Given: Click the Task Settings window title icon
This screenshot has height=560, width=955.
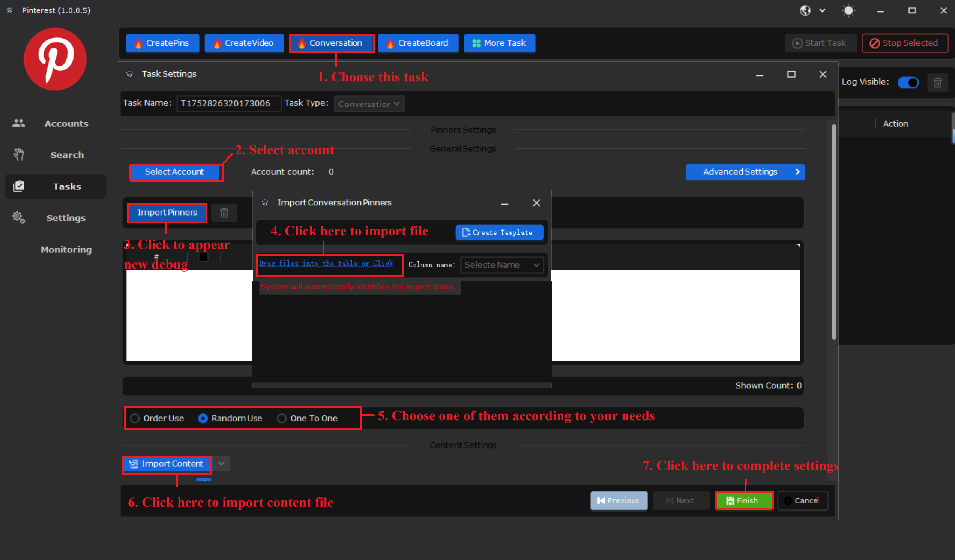Looking at the screenshot, I should click(130, 74).
